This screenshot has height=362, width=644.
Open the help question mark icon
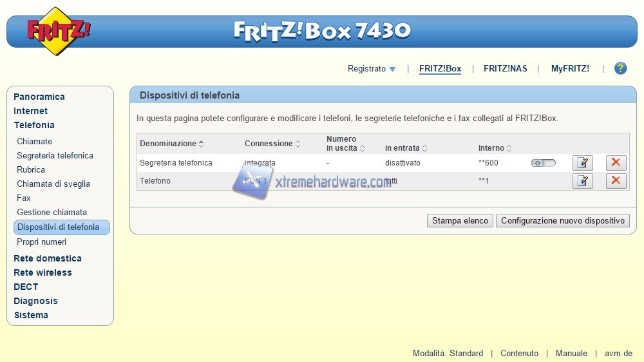[x=620, y=68]
